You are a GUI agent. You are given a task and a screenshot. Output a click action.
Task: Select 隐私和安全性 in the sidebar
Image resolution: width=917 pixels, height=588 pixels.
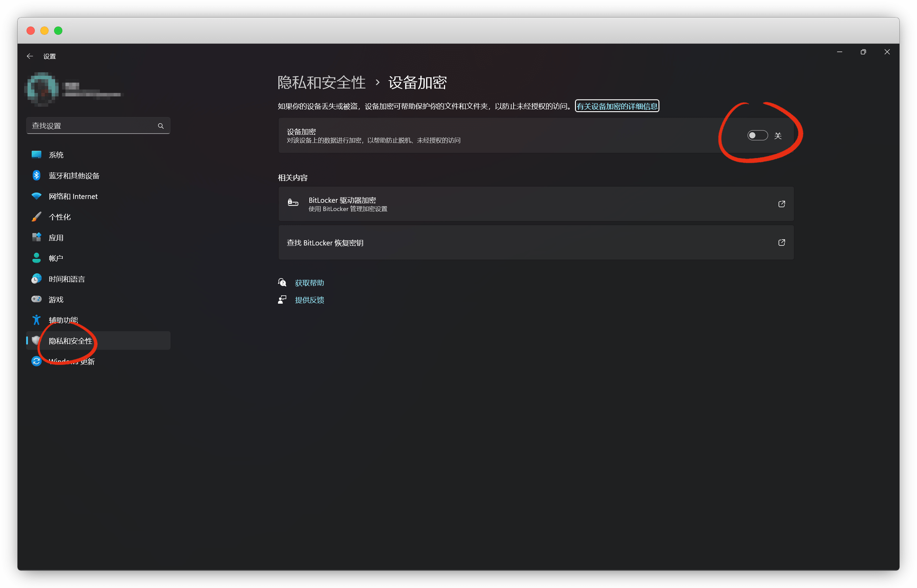pos(71,341)
